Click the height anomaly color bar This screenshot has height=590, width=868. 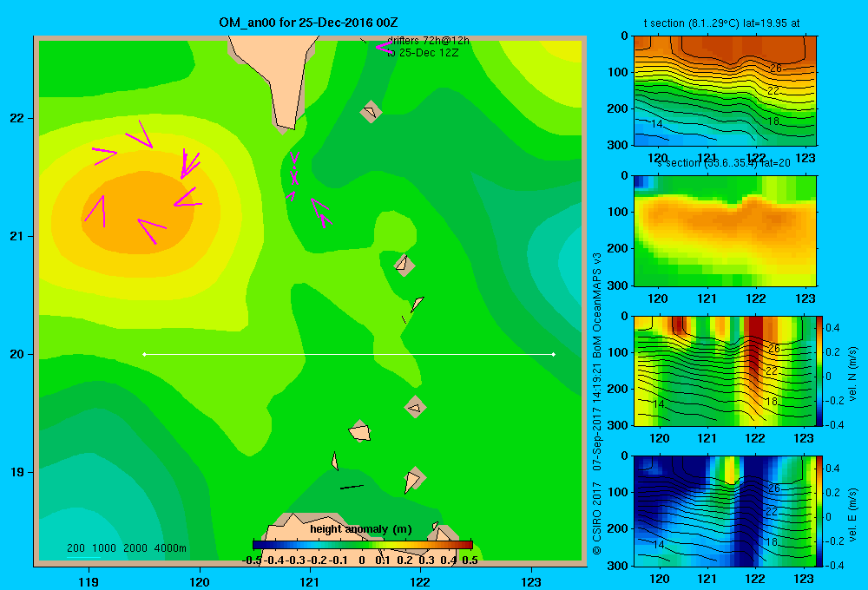point(363,545)
